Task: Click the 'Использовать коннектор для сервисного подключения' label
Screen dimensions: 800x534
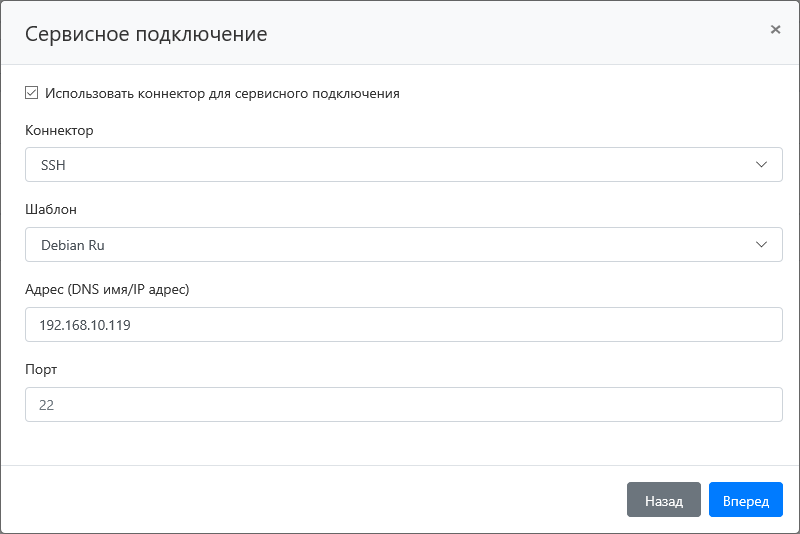Action: click(222, 93)
